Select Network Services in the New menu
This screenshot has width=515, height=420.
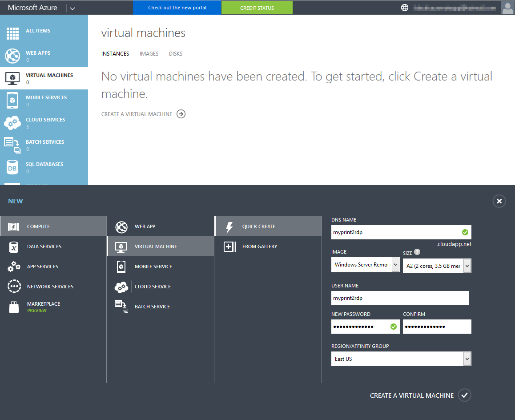(x=53, y=287)
